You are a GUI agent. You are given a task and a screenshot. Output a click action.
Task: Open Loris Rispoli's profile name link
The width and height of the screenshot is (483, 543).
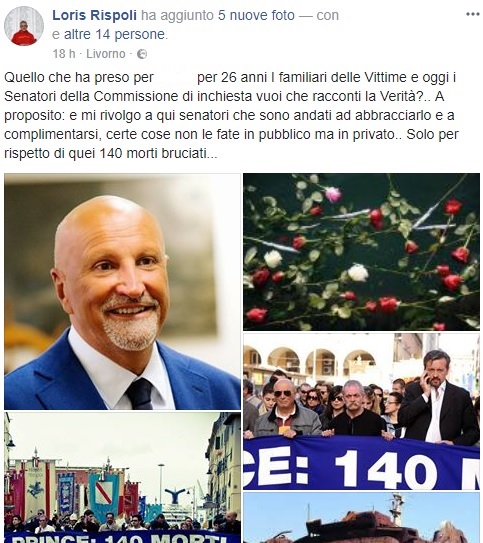(95, 15)
